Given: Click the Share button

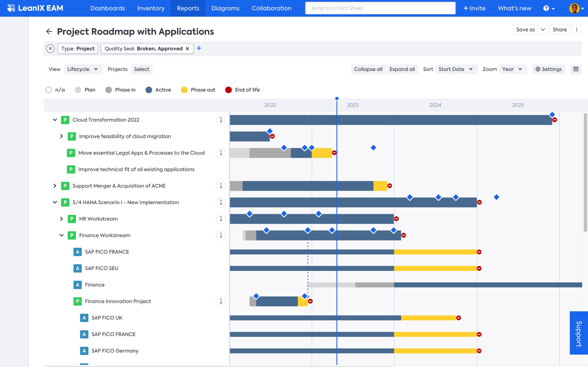Looking at the screenshot, I should click(560, 29).
